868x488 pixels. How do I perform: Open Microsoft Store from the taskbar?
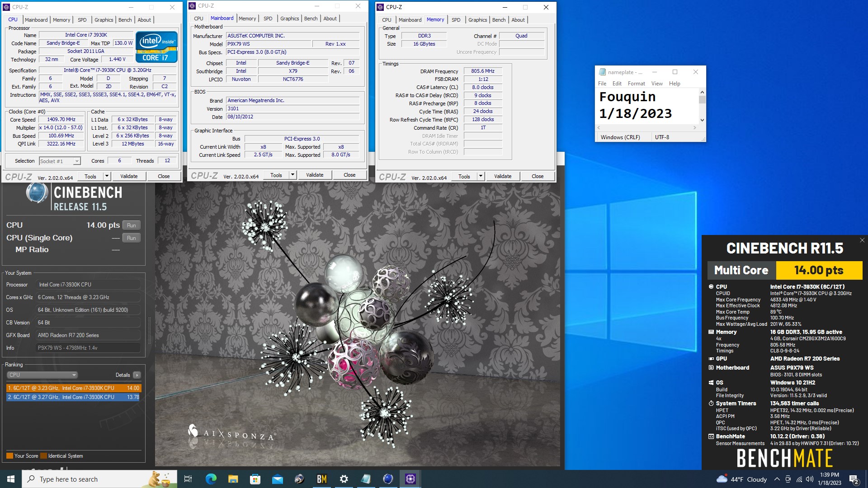[255, 479]
